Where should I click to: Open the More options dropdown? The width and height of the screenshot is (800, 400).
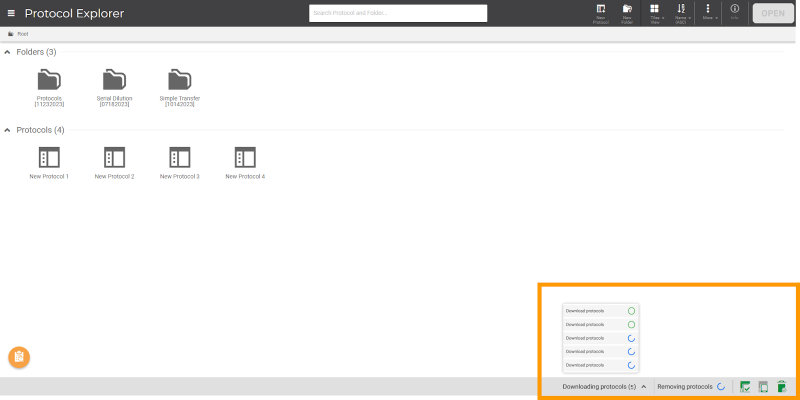point(708,12)
